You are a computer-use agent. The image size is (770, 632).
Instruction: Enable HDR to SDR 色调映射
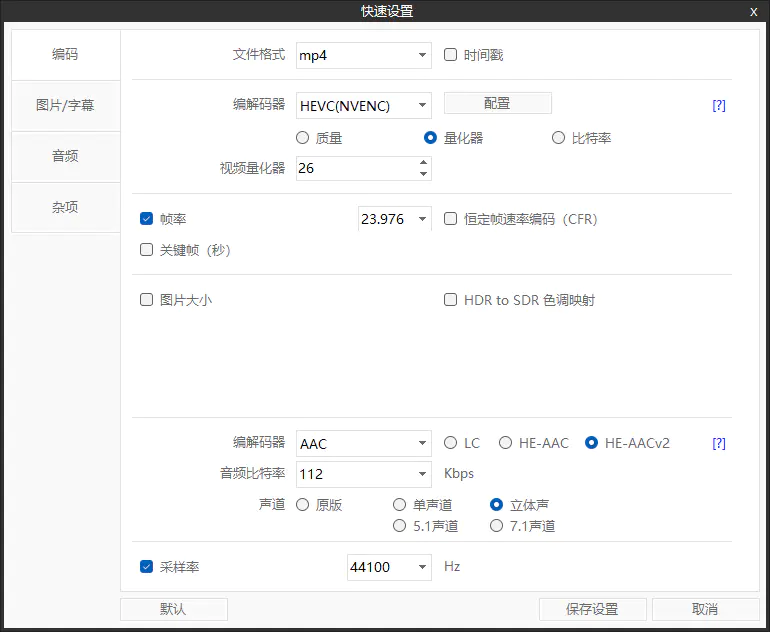pyautogui.click(x=451, y=300)
